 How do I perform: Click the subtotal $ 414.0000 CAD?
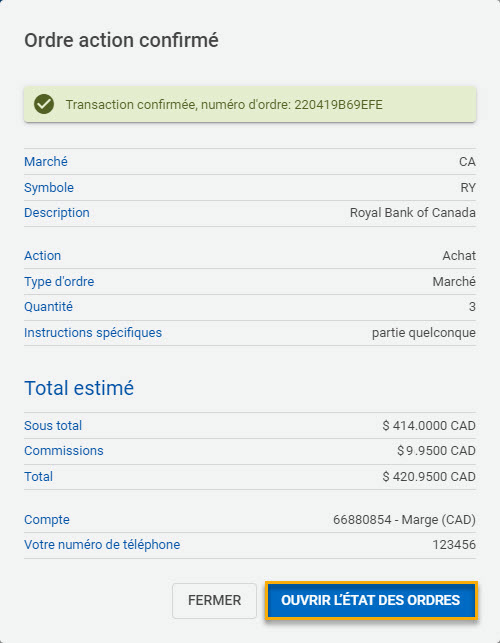coord(429,425)
